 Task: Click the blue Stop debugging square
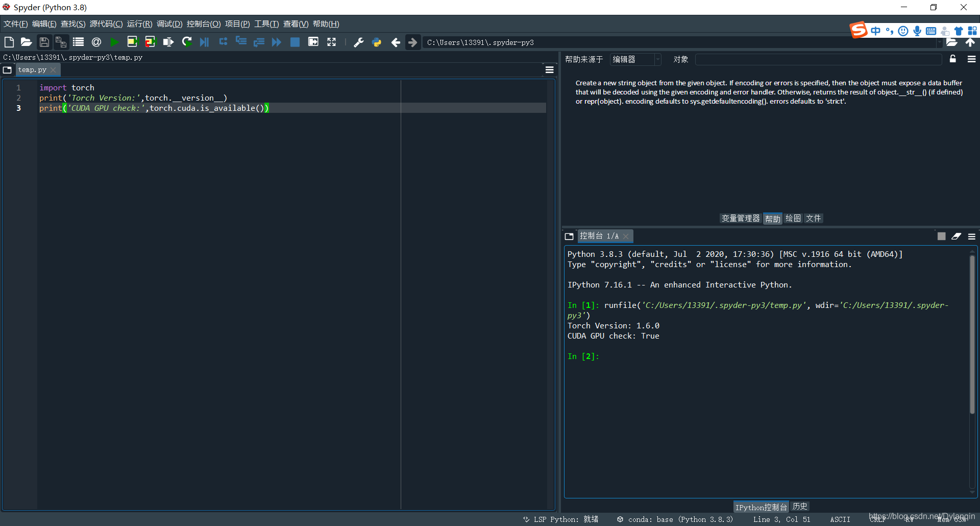(x=295, y=42)
